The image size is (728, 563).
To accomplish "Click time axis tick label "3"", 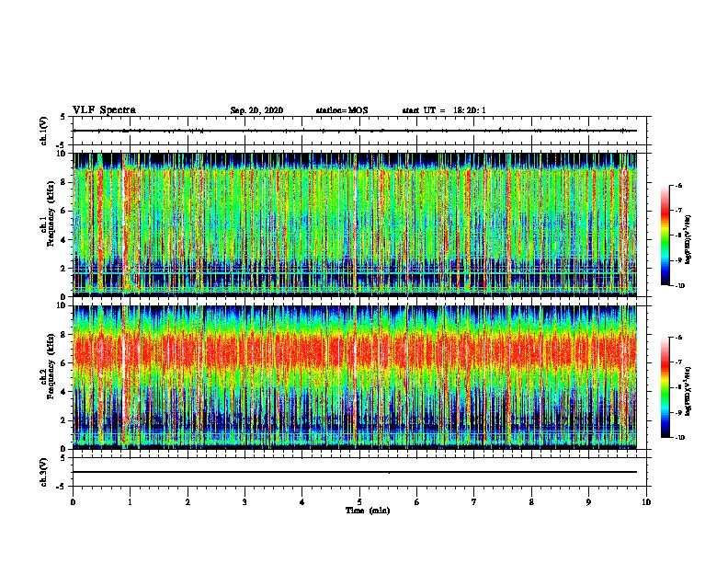I will tap(245, 502).
